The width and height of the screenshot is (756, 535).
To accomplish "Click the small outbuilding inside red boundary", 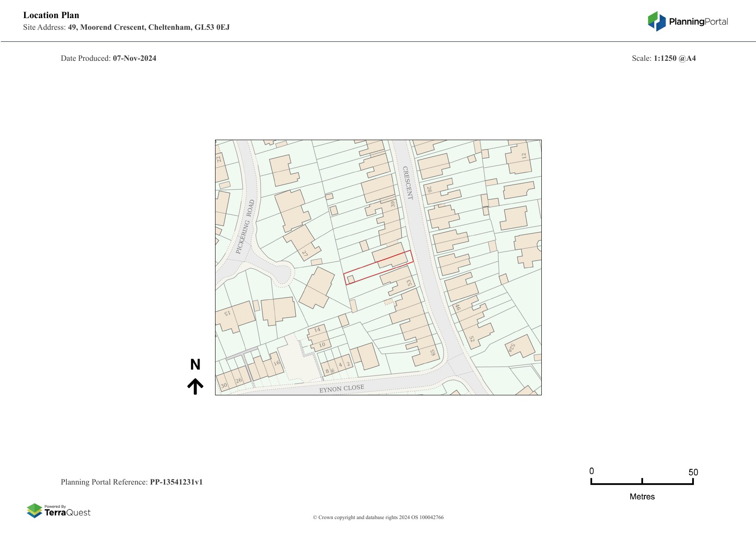I will (x=351, y=279).
